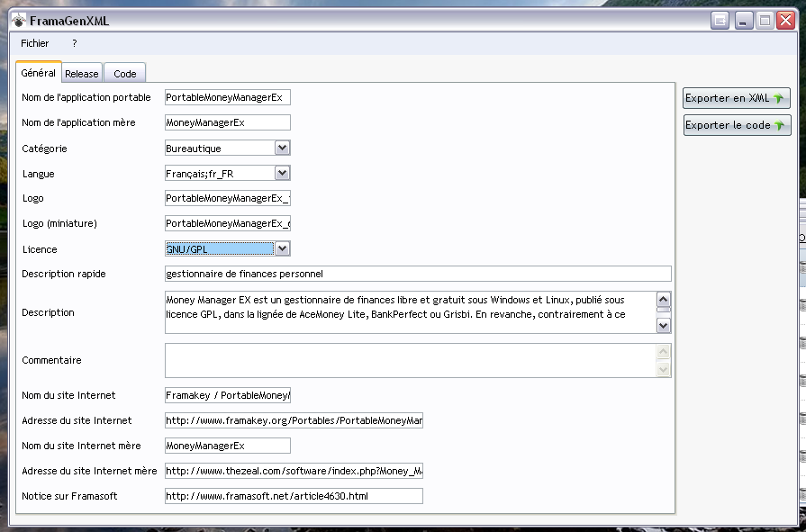Click the Notice sur Framasoft field
The height and width of the screenshot is (532, 806).
coord(294,495)
